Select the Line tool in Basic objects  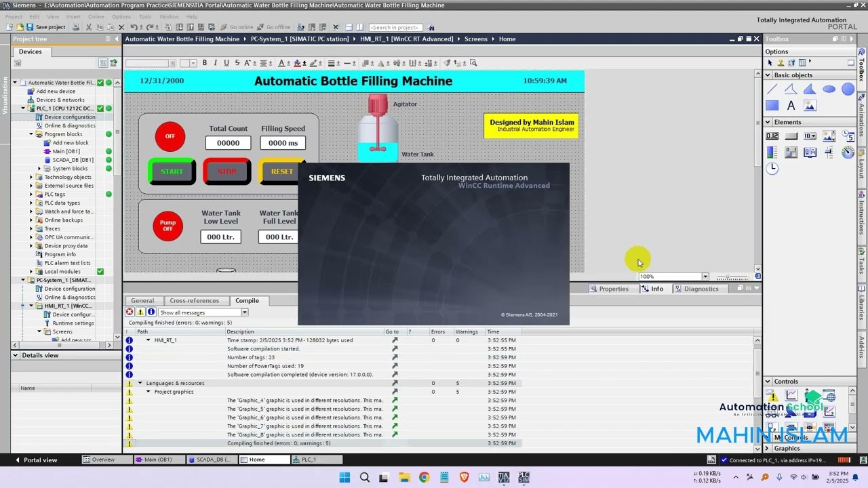coord(772,89)
